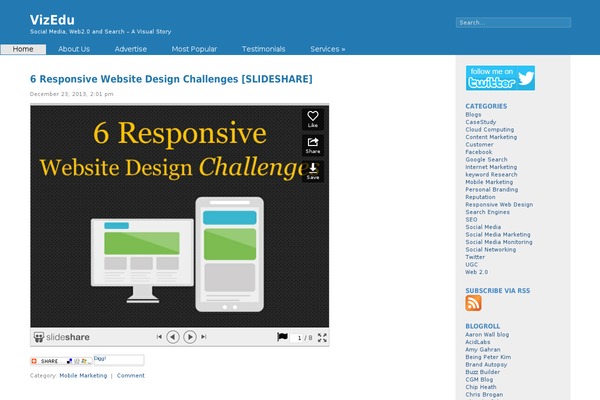The height and width of the screenshot is (400, 600).
Task: Open the Content Marketing category
Action: coord(491,137)
